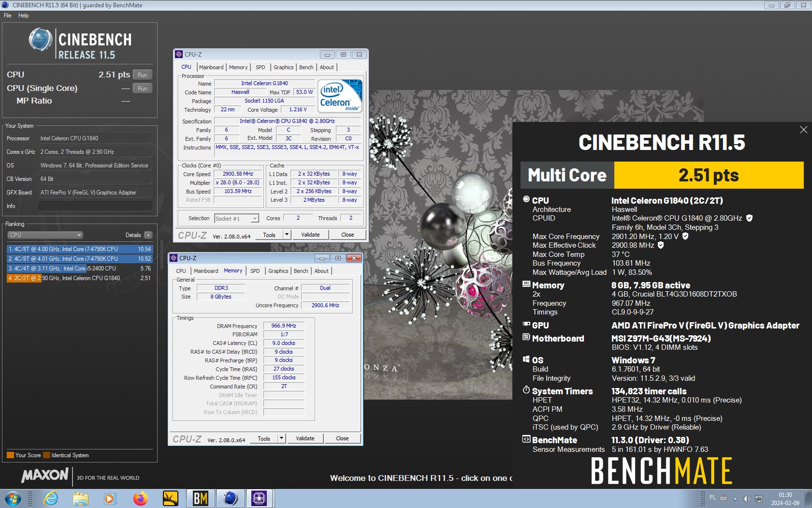Select ranking row 2 i7-4790K at 4.01 GHz

pyautogui.click(x=80, y=259)
